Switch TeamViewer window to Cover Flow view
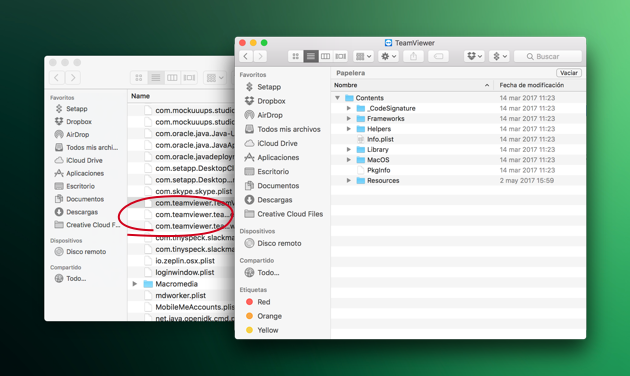Screen dimensions: 630x376 [x=341, y=56]
